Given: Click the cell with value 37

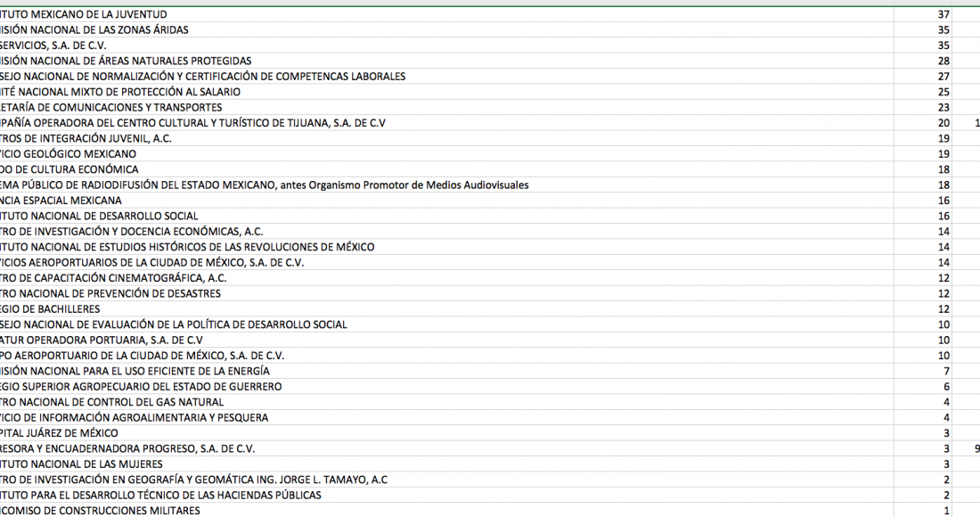Looking at the screenshot, I should pos(943,14).
